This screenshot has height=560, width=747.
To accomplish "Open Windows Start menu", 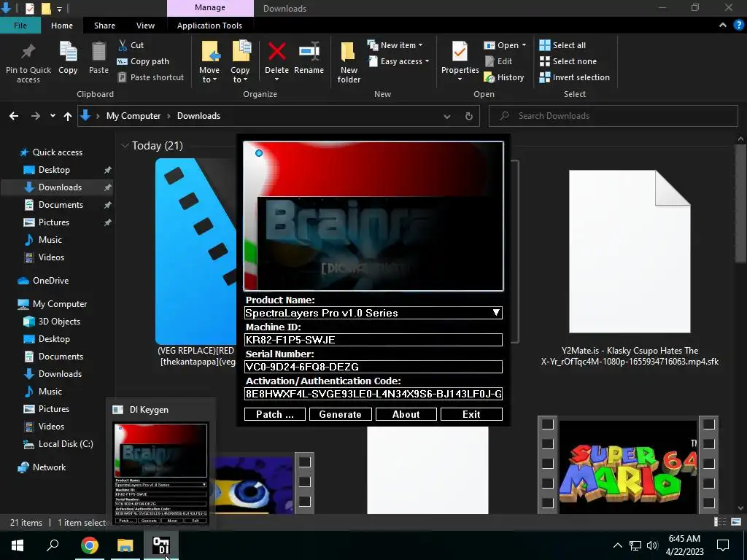I will tap(18, 545).
